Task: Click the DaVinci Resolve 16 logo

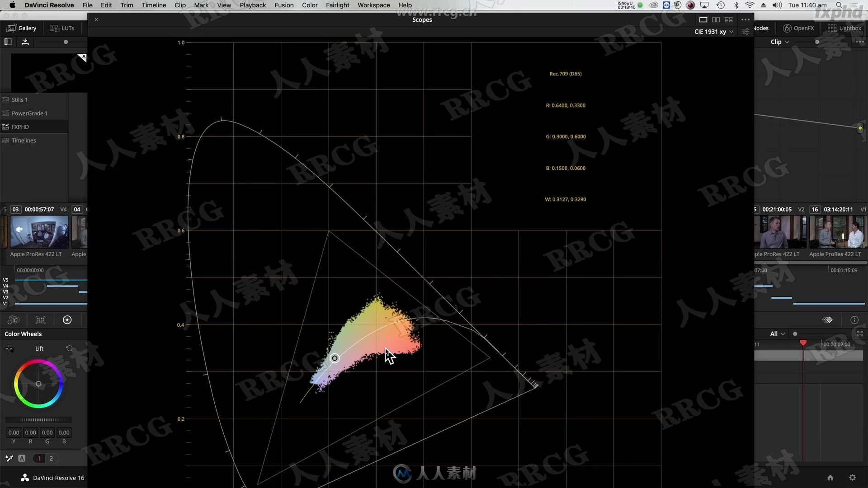Action: click(x=25, y=478)
